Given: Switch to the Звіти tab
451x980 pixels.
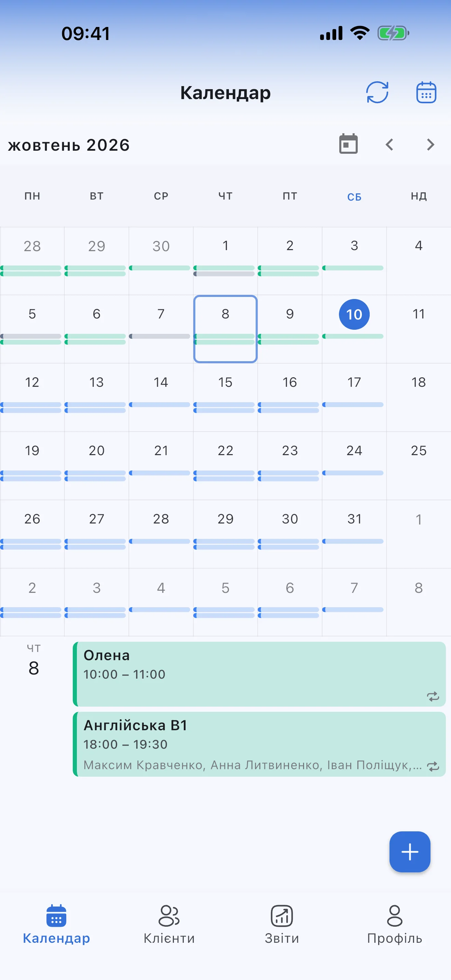Looking at the screenshot, I should pos(282,924).
